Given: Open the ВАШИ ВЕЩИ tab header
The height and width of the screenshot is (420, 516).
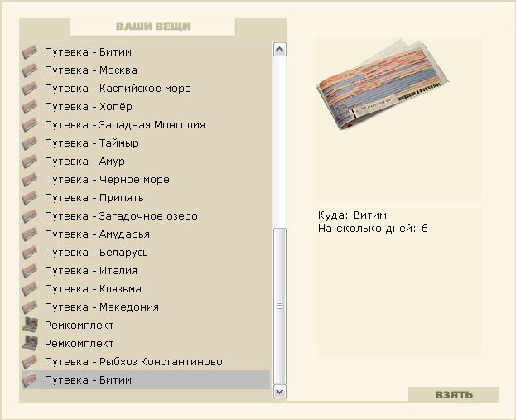Looking at the screenshot, I should pos(153,27).
